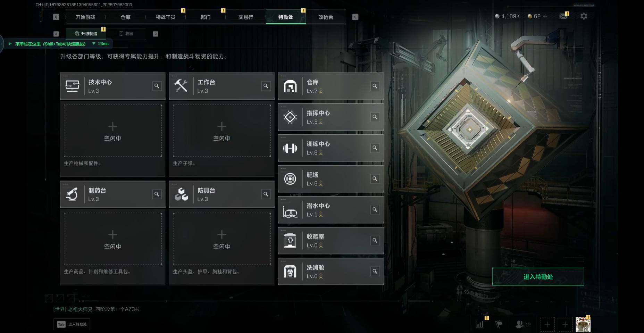
Task: Click the magnifier on 仓库 Lv.7 row
Action: coord(375,86)
